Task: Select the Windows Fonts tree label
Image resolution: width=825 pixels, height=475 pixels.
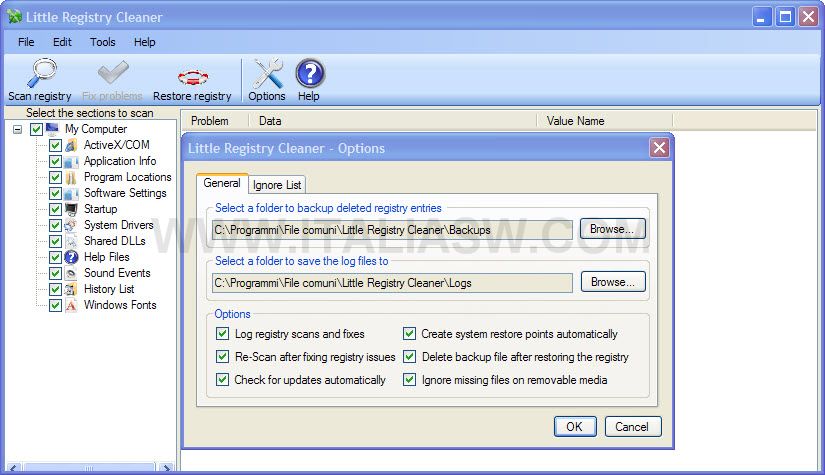Action: tap(120, 305)
